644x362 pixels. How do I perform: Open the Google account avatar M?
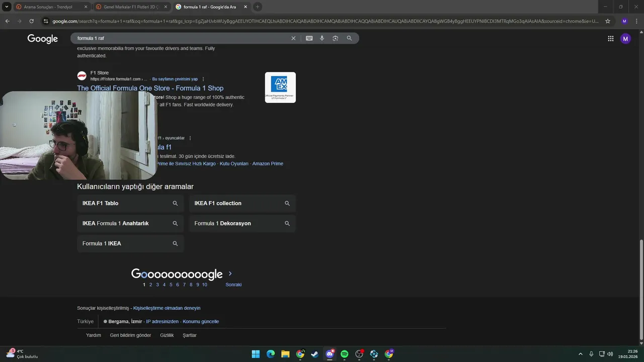point(625,39)
